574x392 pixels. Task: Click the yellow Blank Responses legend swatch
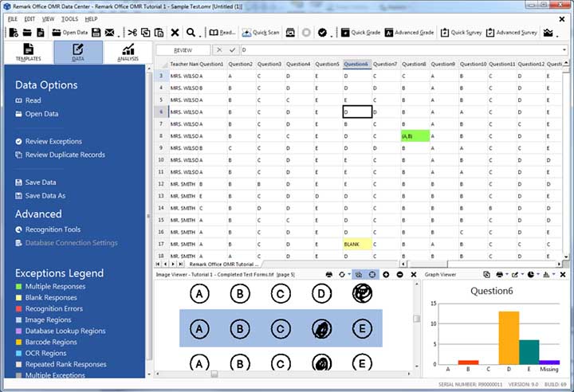[x=18, y=297]
